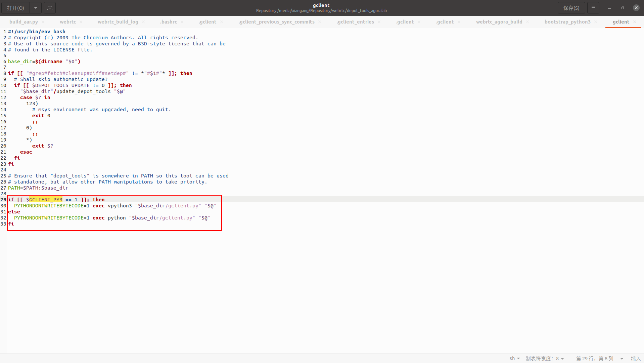
Task: Close the .gclient_entries tab
Action: pyautogui.click(x=379, y=22)
